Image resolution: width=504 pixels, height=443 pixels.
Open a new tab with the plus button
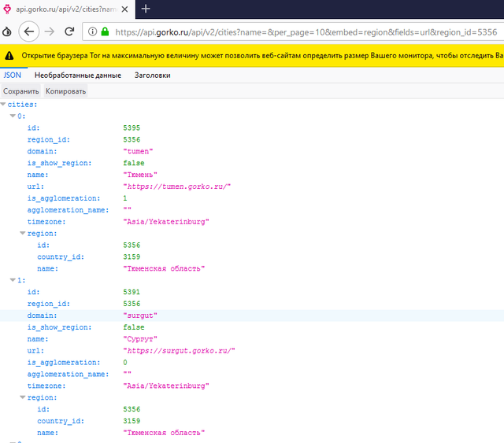point(146,9)
